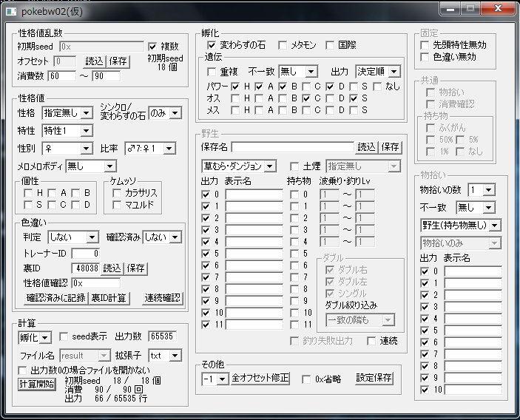Click the トレーナーID input field
Screen dimensions: 520x420
(85, 254)
